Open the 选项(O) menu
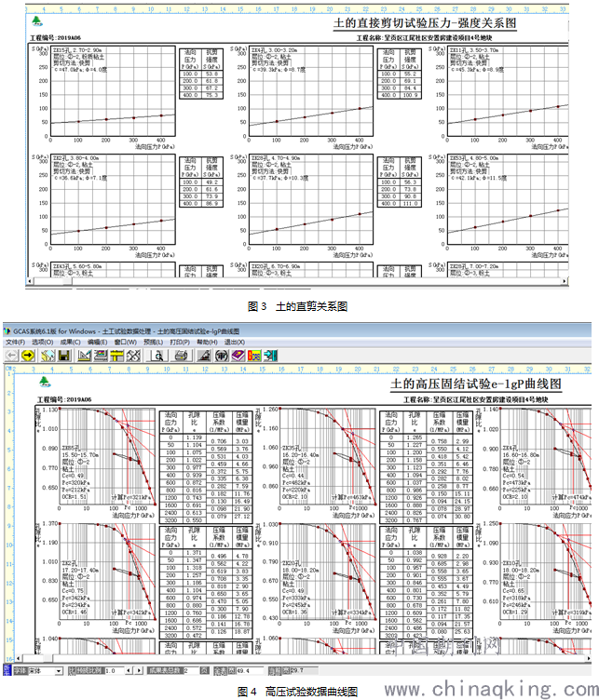This screenshot has height=700, width=599. click(43, 342)
